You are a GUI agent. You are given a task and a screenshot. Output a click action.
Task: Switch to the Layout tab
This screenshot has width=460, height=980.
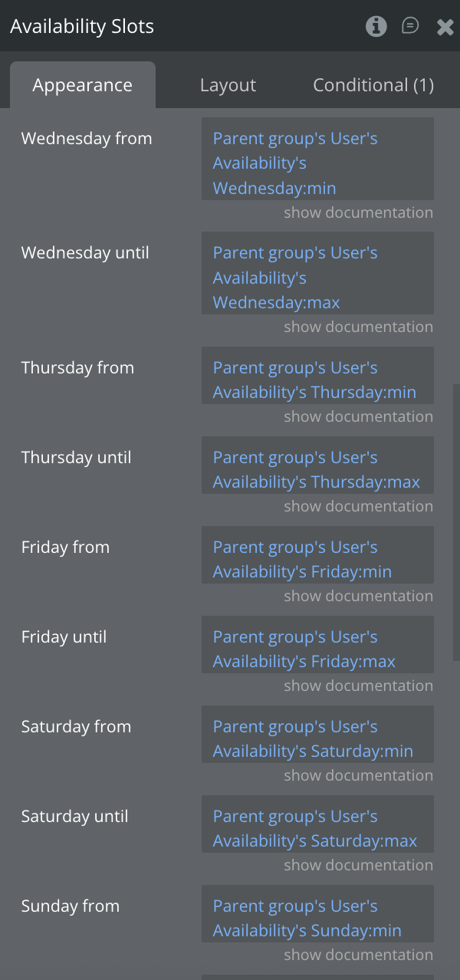click(x=228, y=85)
